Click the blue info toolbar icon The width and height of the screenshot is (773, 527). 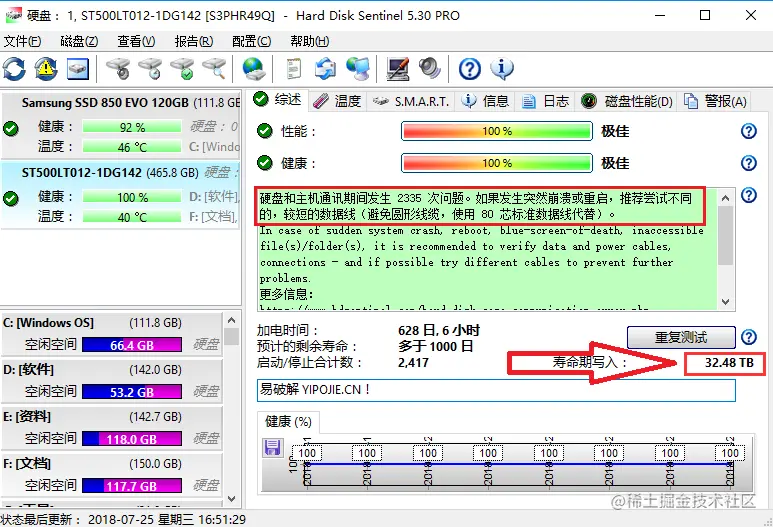[502, 69]
